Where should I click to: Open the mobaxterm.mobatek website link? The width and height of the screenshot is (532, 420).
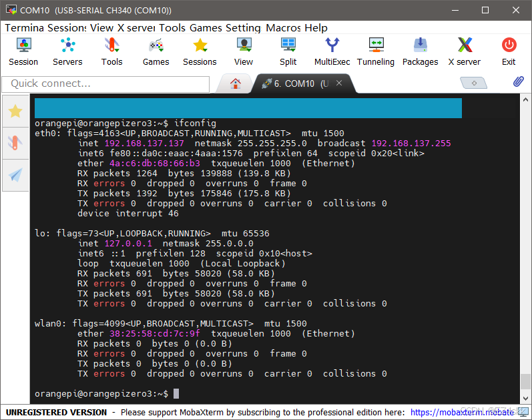pos(462,413)
